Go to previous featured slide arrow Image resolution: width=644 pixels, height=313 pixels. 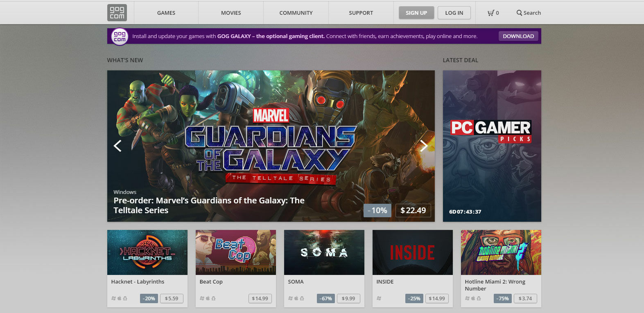[x=118, y=146]
